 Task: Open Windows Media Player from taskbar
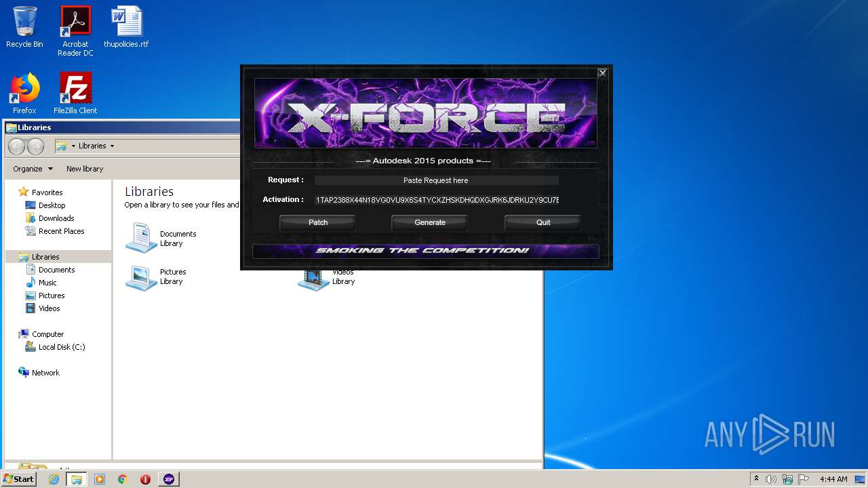[100, 479]
